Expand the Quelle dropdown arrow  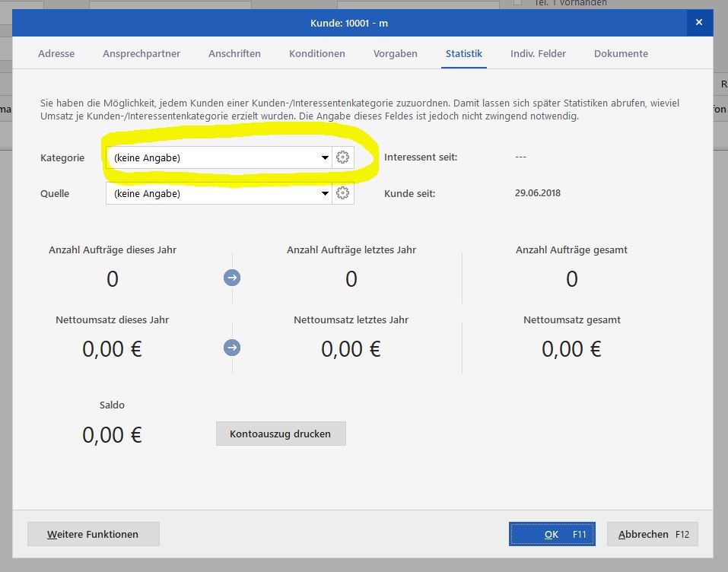[325, 194]
